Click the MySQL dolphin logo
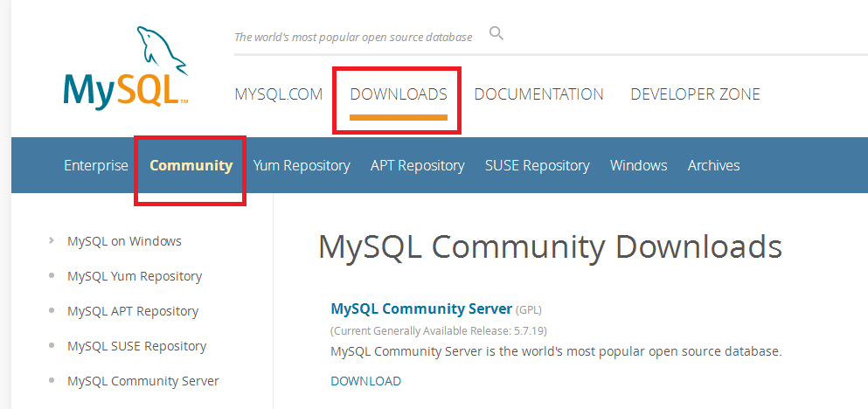 (126, 68)
